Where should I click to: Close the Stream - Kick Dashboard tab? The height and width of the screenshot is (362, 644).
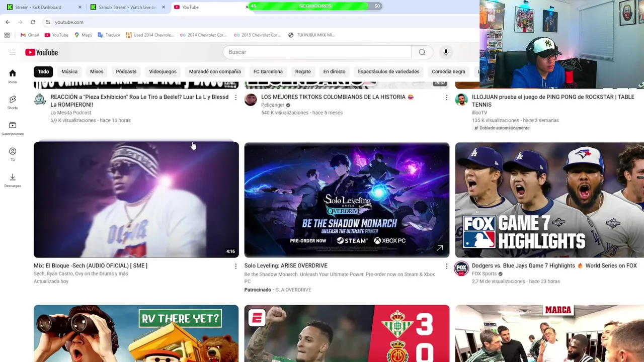click(79, 7)
